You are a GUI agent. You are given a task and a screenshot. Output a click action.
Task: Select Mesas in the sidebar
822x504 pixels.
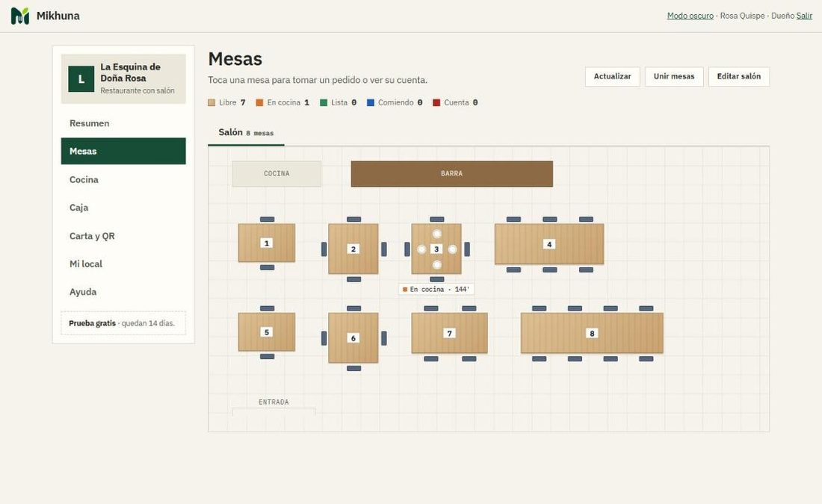pos(123,151)
